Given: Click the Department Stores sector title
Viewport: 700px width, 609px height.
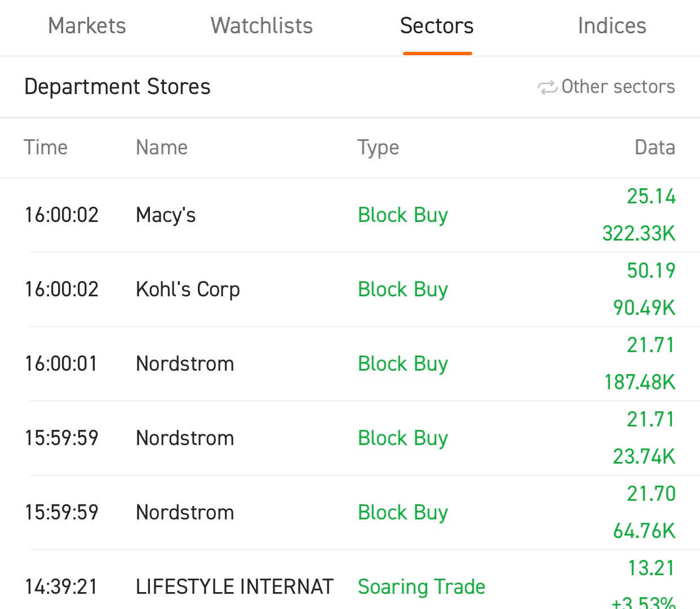Looking at the screenshot, I should [x=117, y=87].
